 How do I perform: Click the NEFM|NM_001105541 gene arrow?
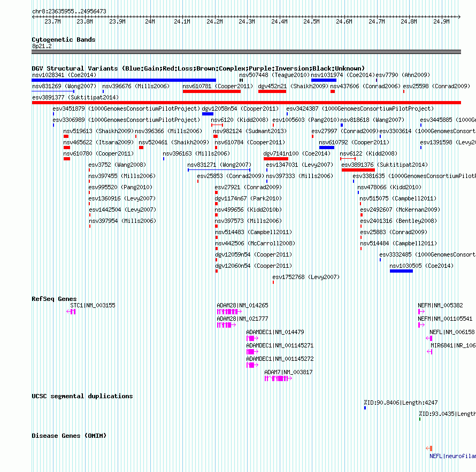pyautogui.click(x=421, y=325)
